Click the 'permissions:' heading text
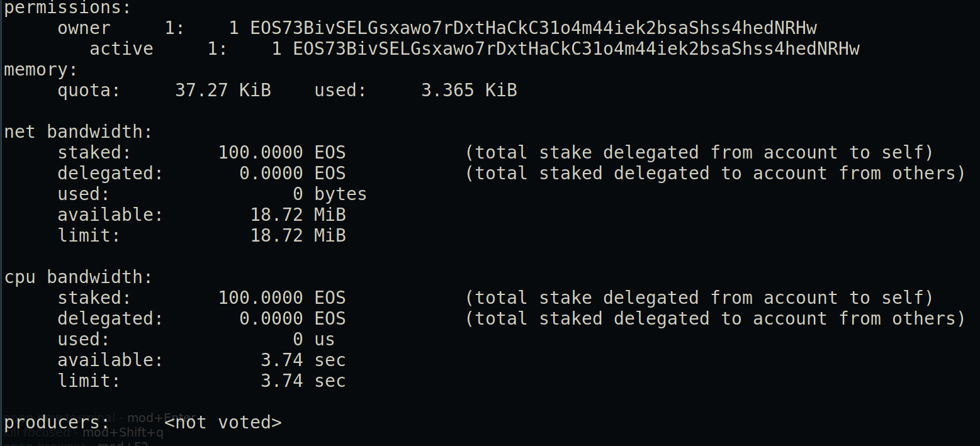Viewport: 980px width, 446px height. tap(68, 9)
